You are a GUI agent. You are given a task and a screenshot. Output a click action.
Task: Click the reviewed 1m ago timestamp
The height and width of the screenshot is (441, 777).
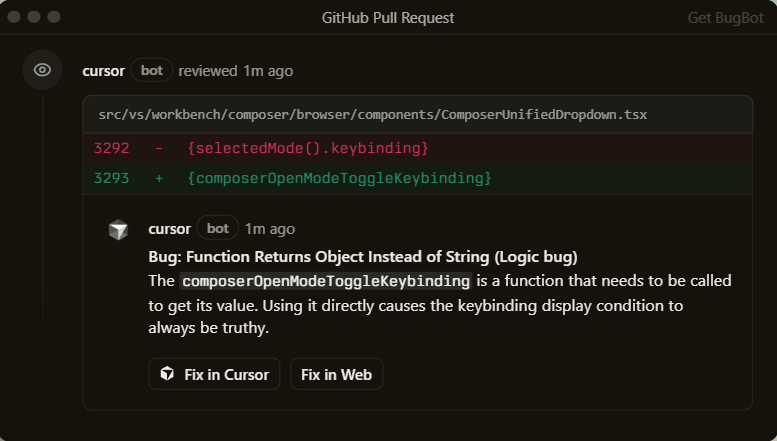[236, 71]
